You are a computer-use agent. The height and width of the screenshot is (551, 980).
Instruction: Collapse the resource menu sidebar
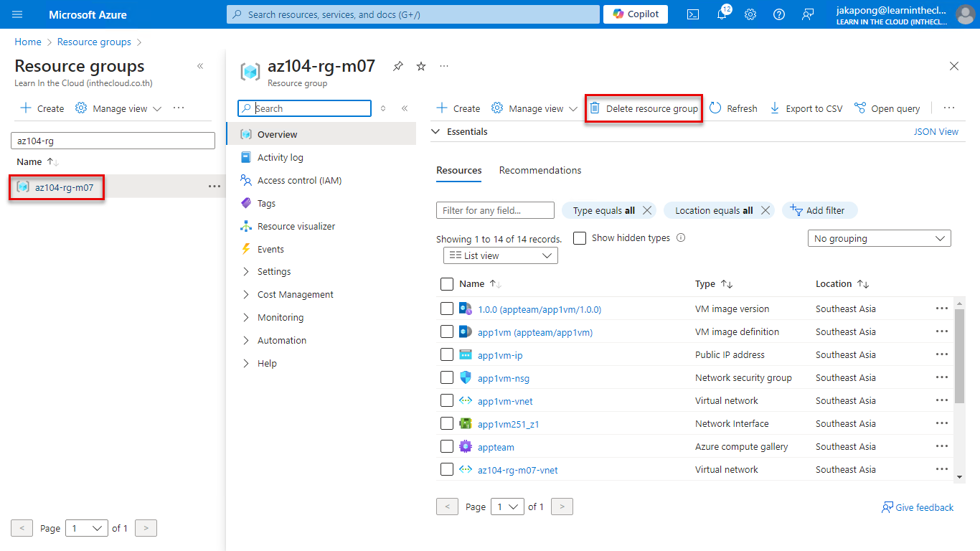(405, 108)
